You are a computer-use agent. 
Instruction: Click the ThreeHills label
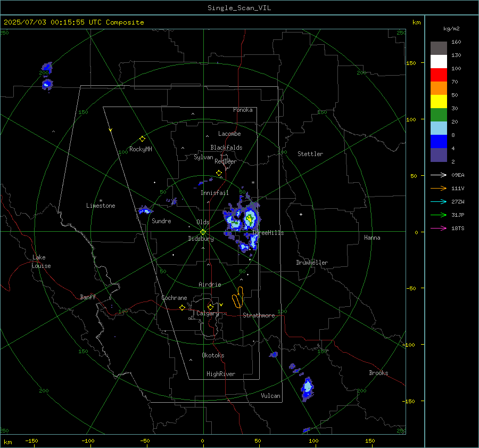pos(268,233)
